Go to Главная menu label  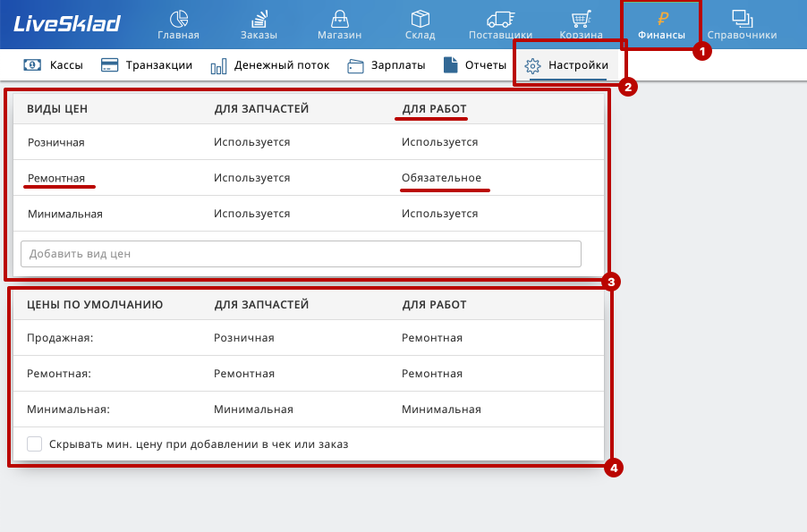(x=178, y=35)
